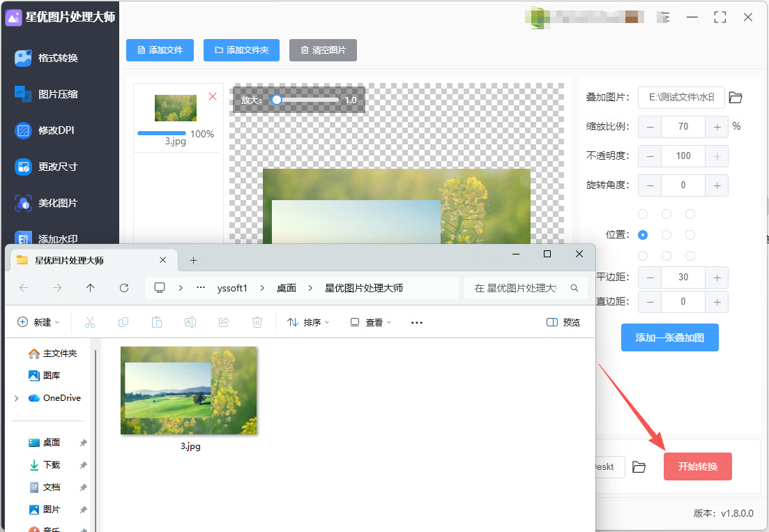This screenshot has width=769, height=532.
Task: Toggle the 预览 preview pane
Action: point(563,322)
